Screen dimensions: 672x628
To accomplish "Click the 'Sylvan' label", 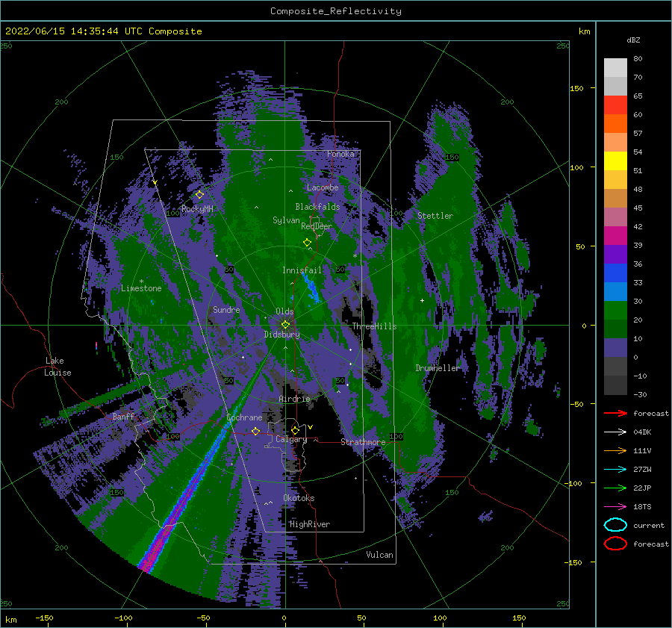I will click(x=286, y=220).
